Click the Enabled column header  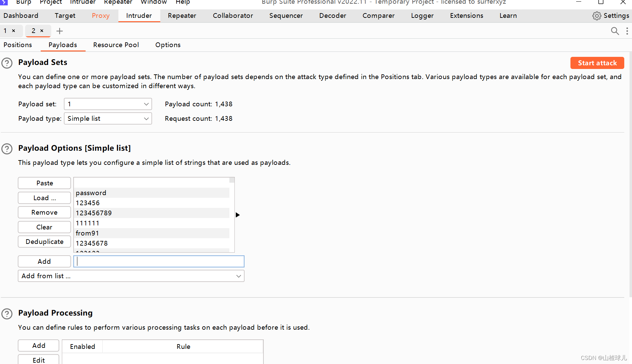[x=82, y=347]
